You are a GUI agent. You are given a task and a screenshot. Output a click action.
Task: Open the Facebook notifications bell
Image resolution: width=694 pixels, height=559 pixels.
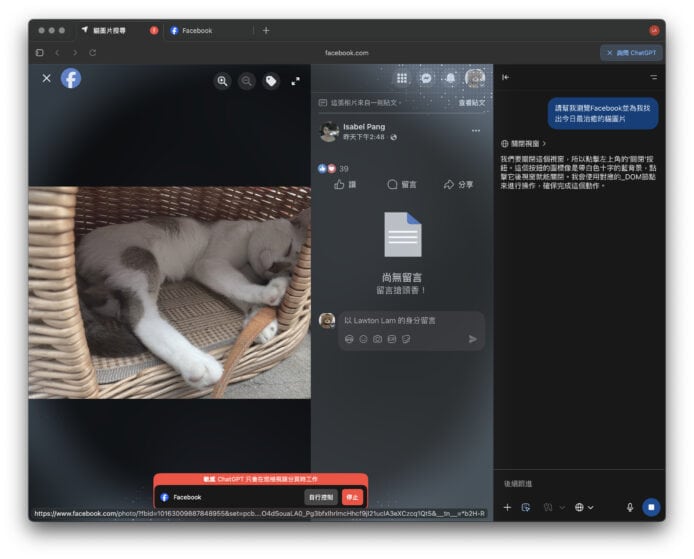pyautogui.click(x=450, y=78)
